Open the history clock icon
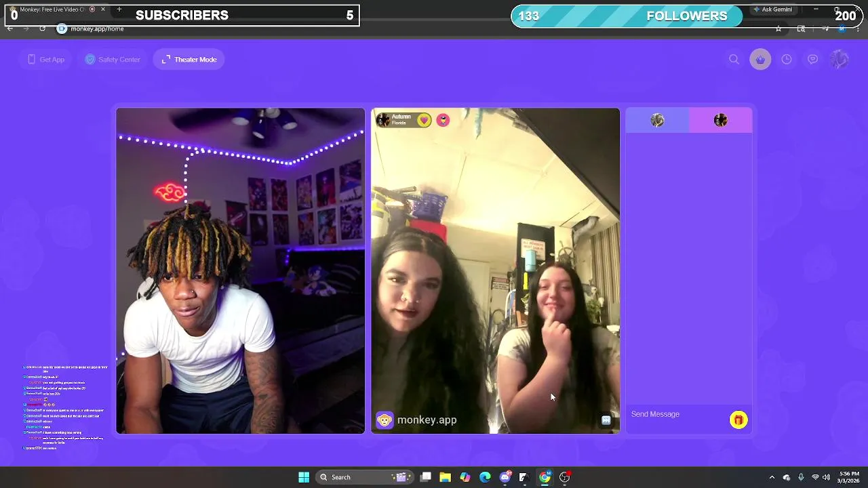 coord(787,60)
